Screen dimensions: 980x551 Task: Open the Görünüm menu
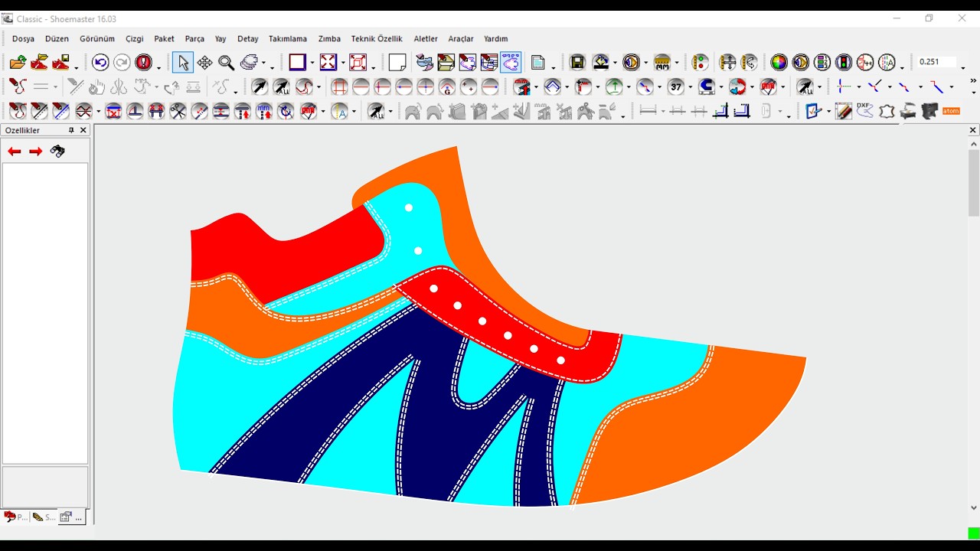(x=97, y=39)
